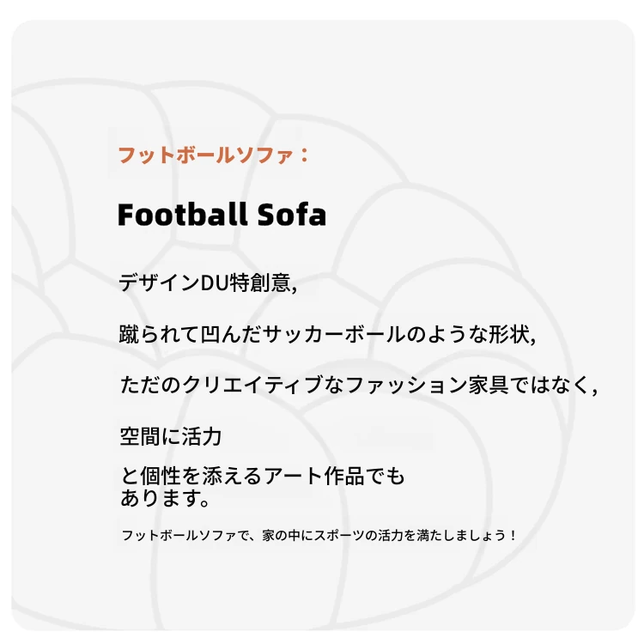Select the small footer sentence フットボールソファで
This screenshot has height=644, width=644.
pos(319,535)
